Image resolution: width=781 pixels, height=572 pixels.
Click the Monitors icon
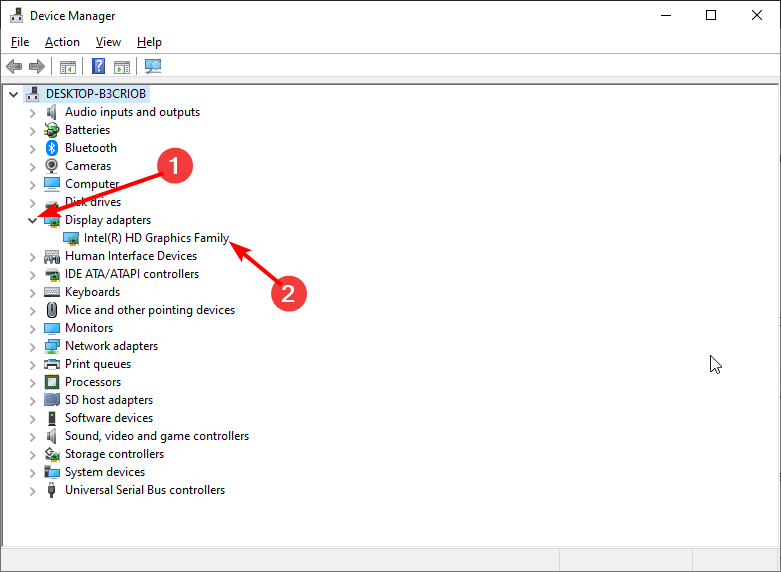[x=52, y=328]
